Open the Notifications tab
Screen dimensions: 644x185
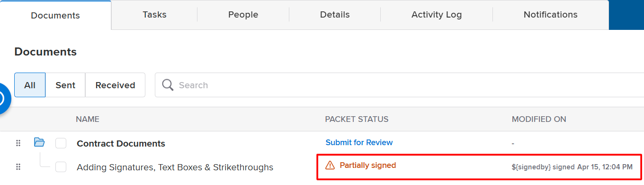550,15
